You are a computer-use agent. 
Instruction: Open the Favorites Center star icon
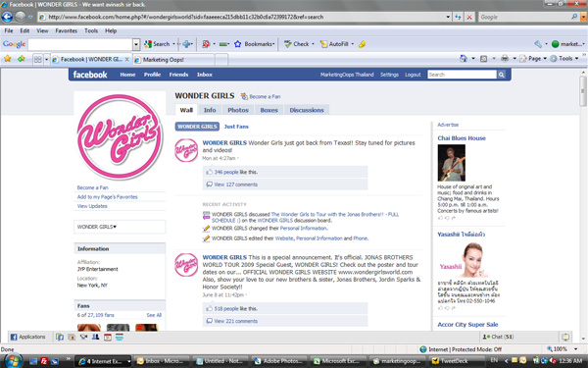[8, 59]
